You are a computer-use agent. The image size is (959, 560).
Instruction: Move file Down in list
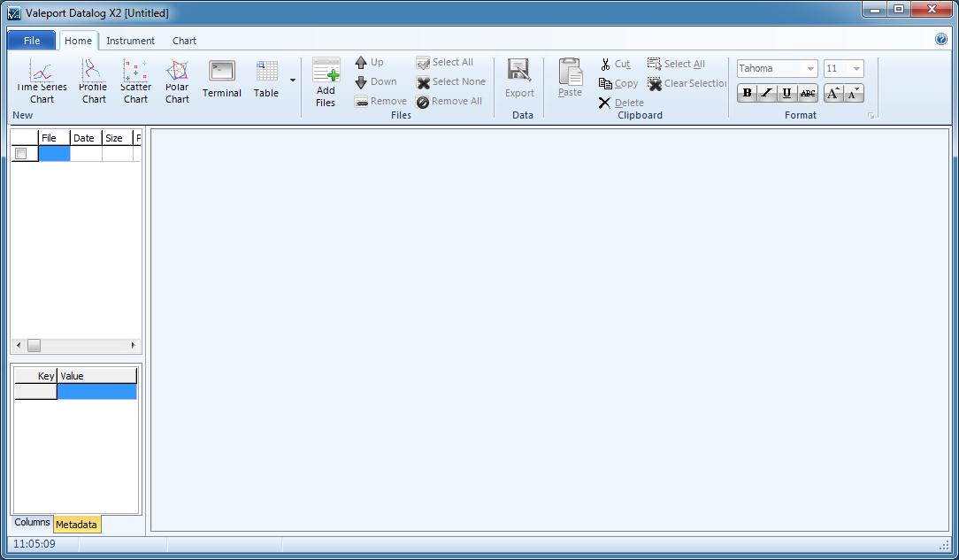click(375, 82)
